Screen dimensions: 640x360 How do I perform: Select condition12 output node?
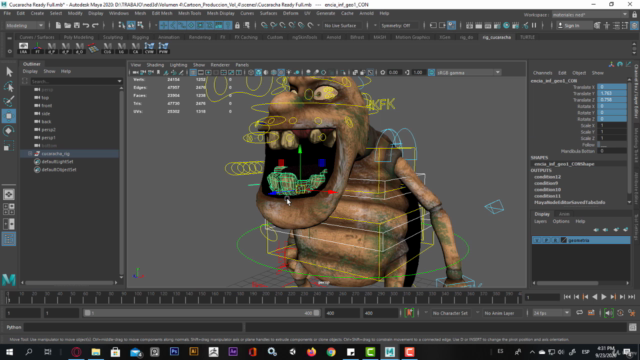(547, 177)
